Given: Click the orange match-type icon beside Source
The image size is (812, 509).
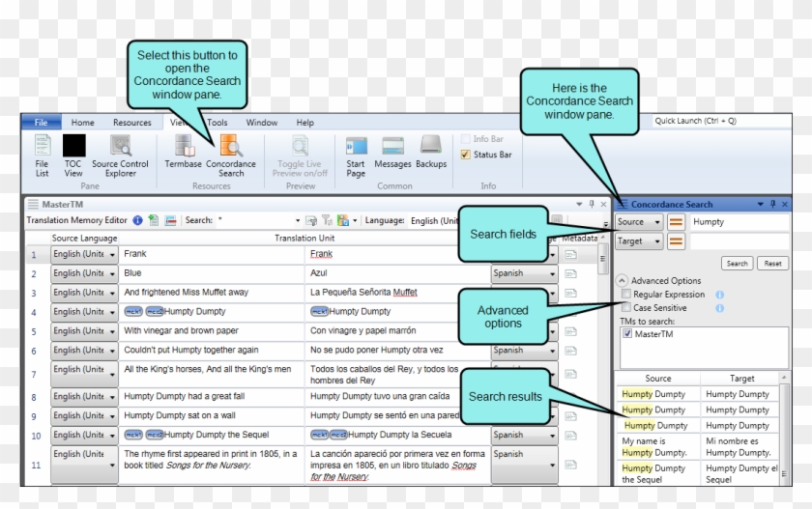Looking at the screenshot, I should pyautogui.click(x=676, y=222).
